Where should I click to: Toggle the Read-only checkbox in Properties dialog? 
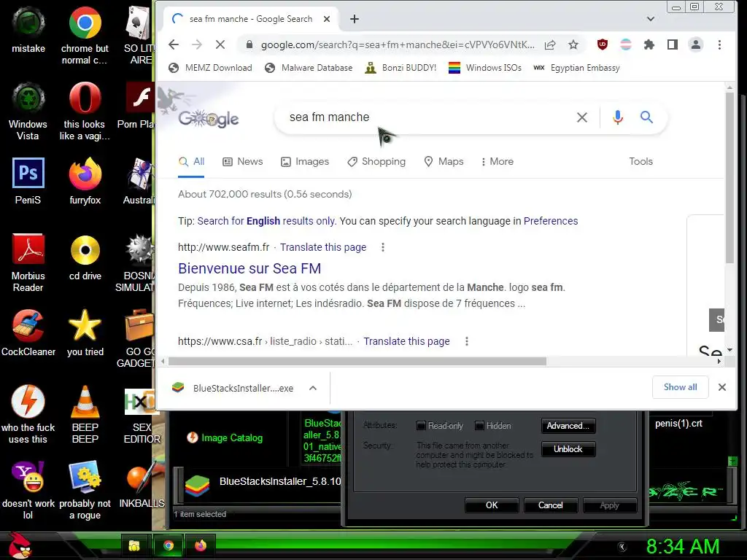[421, 426]
